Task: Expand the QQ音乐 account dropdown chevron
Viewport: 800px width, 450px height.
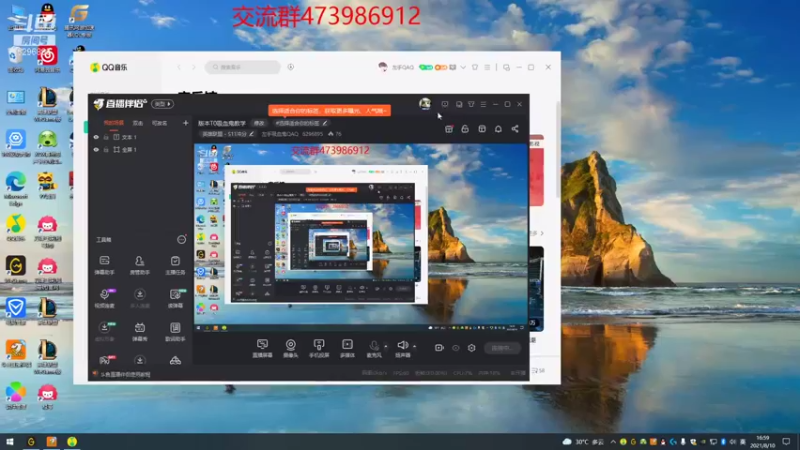Action: pos(463,67)
